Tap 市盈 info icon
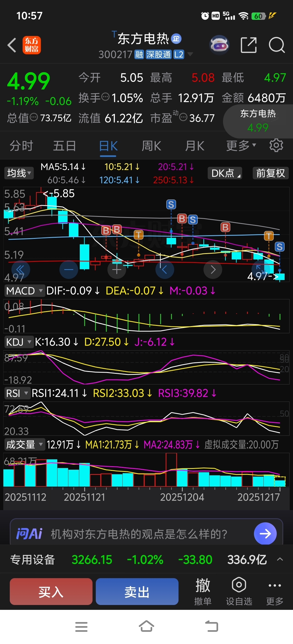This screenshot has height=644, width=293. (183, 117)
